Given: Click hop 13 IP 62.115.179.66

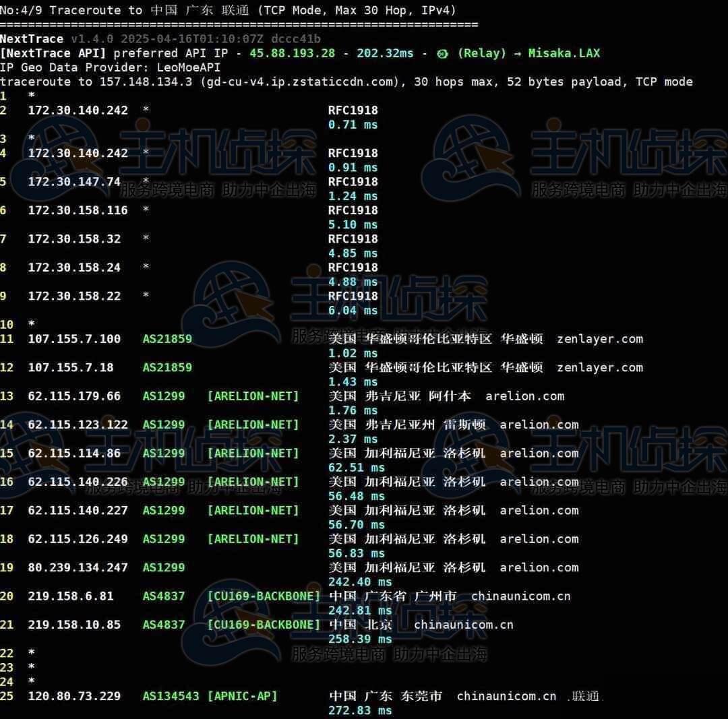Looking at the screenshot, I should point(74,396).
